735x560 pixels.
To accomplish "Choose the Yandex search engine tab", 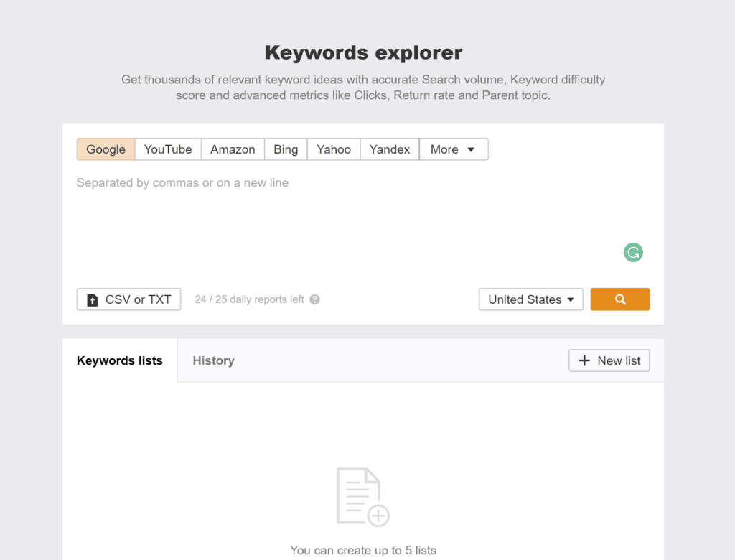I will 390,149.
